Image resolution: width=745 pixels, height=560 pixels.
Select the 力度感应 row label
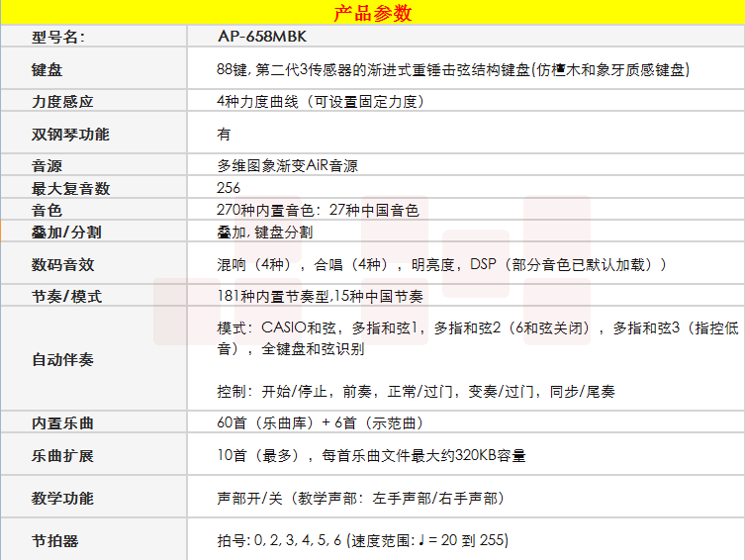(62, 102)
